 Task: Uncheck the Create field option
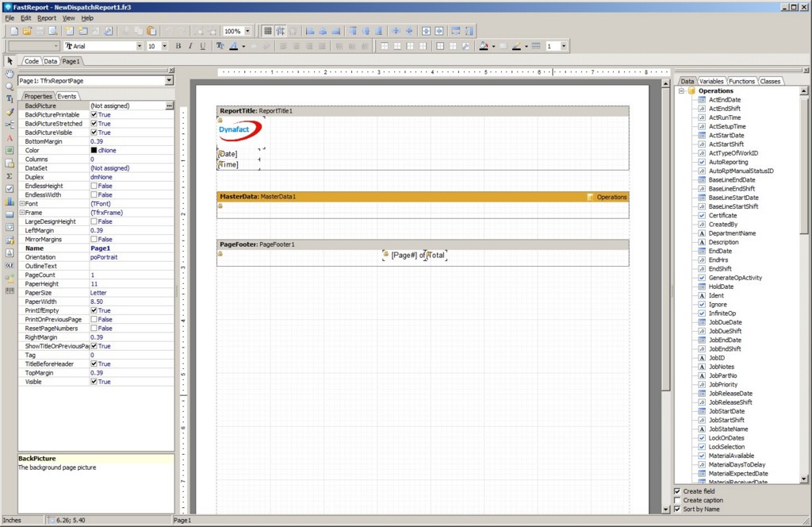point(677,491)
